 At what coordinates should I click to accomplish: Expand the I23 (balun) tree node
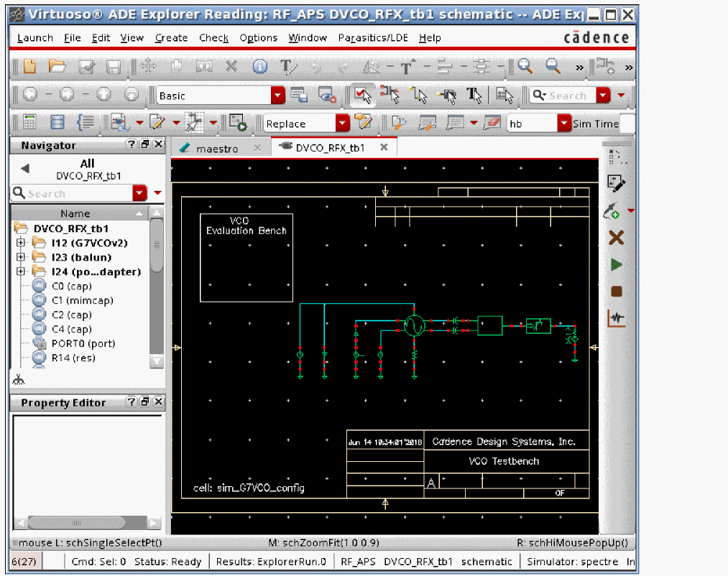click(20, 257)
